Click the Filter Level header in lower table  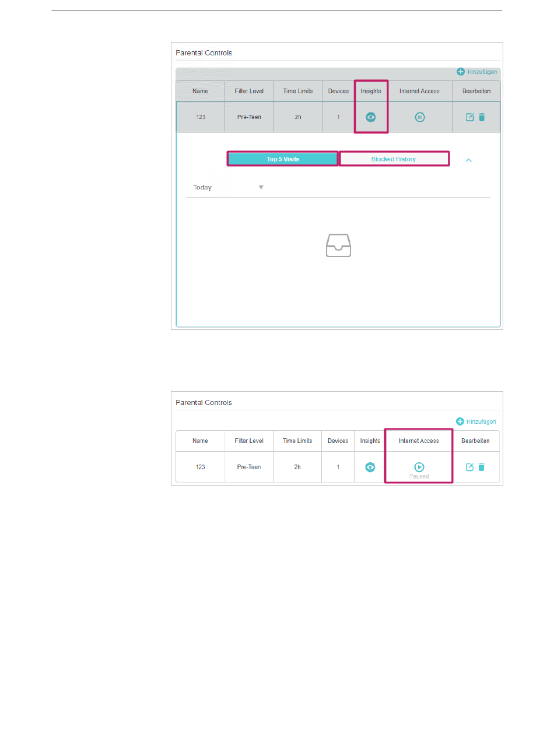[249, 441]
